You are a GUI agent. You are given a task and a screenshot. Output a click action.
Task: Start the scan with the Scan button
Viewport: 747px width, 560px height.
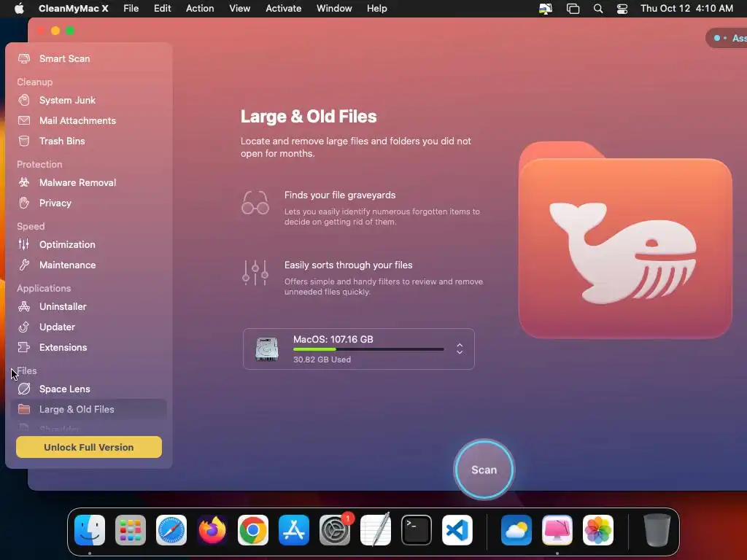[484, 470]
